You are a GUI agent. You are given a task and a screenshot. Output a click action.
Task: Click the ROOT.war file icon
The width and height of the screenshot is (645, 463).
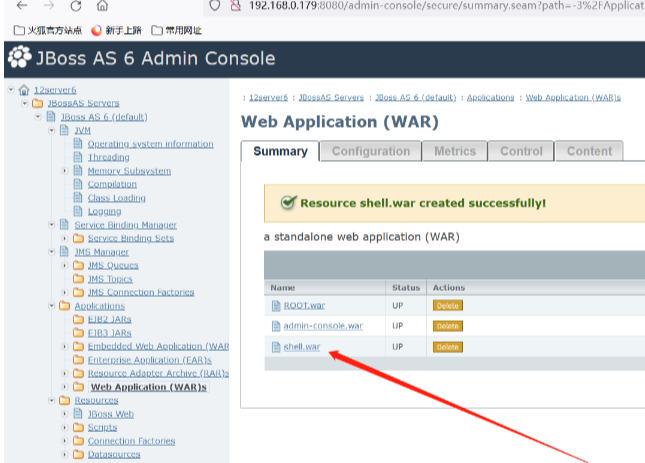pyautogui.click(x=276, y=305)
